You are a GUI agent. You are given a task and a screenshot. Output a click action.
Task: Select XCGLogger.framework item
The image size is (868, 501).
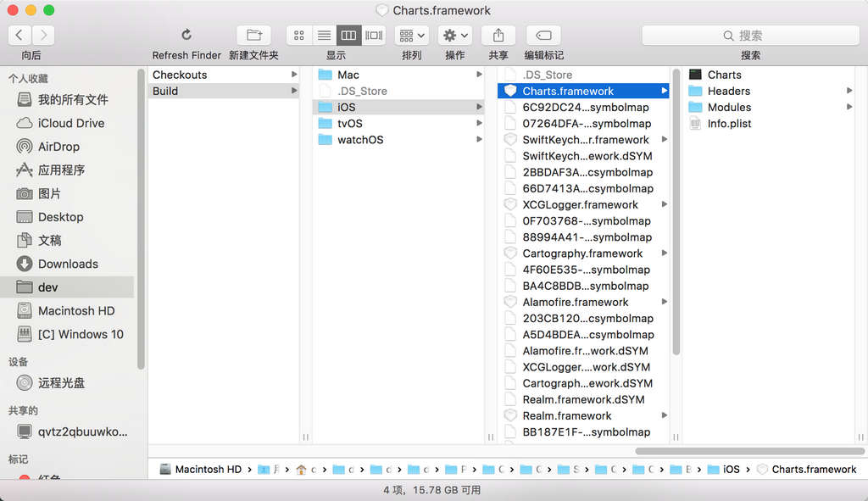pos(583,205)
